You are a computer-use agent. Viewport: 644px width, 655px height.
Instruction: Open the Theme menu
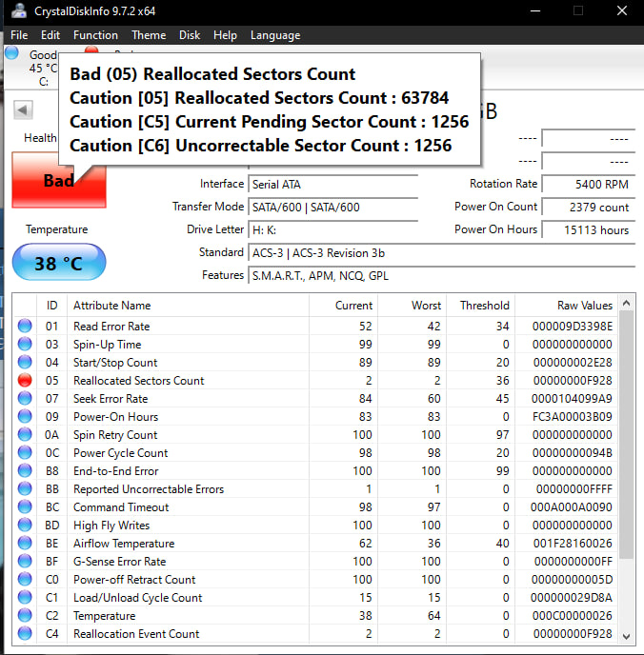149,35
